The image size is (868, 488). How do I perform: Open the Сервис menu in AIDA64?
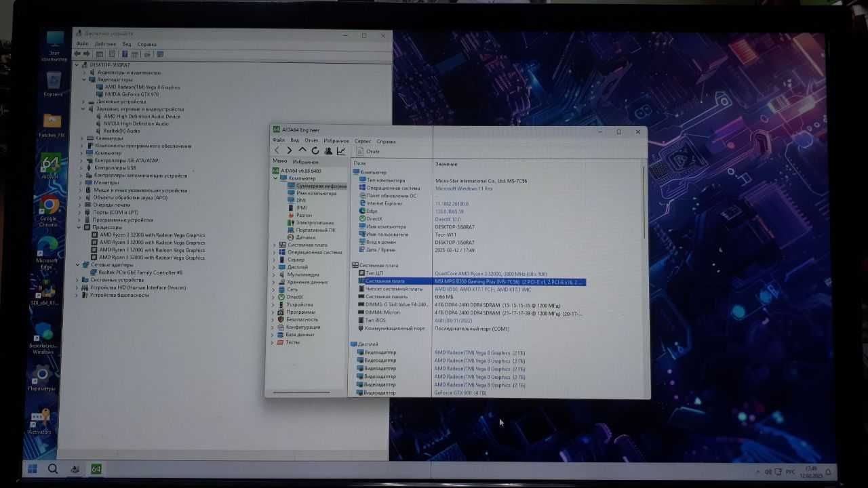tap(363, 141)
